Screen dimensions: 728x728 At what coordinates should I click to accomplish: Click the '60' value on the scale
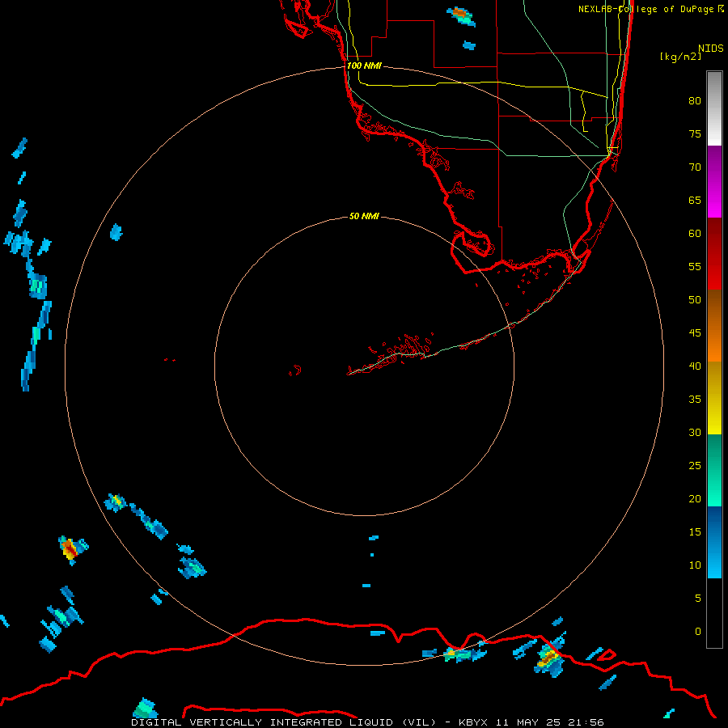(695, 234)
